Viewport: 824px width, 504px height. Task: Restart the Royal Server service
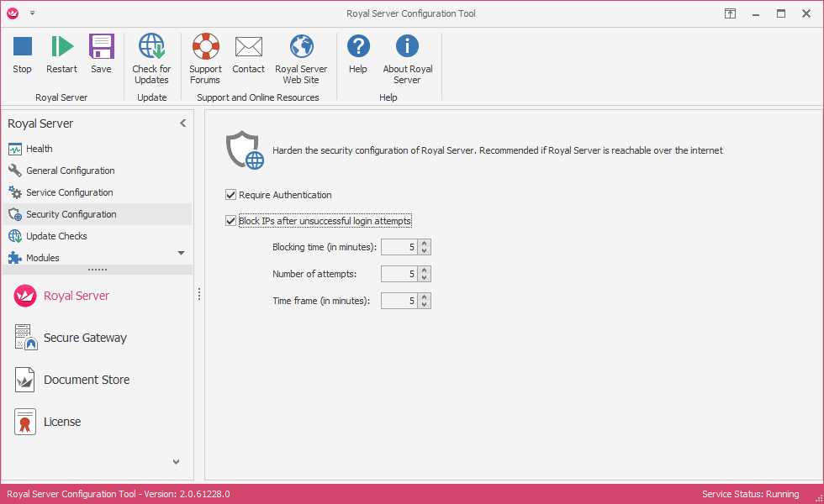(61, 54)
